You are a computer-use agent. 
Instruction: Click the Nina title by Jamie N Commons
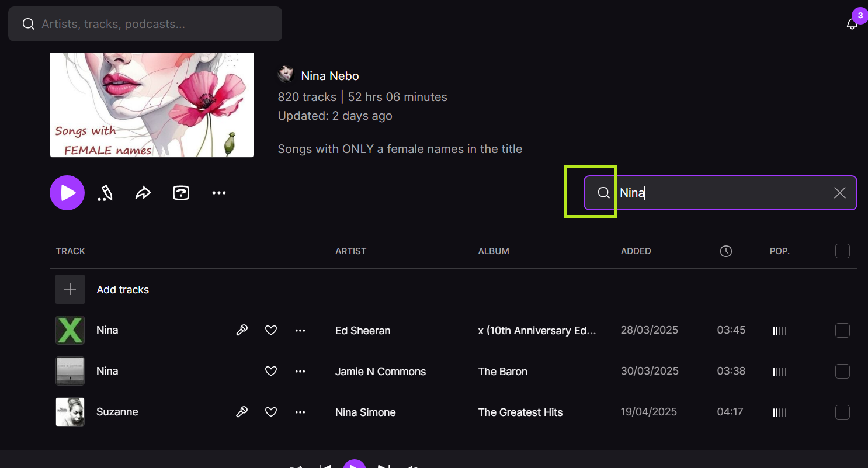tap(107, 371)
